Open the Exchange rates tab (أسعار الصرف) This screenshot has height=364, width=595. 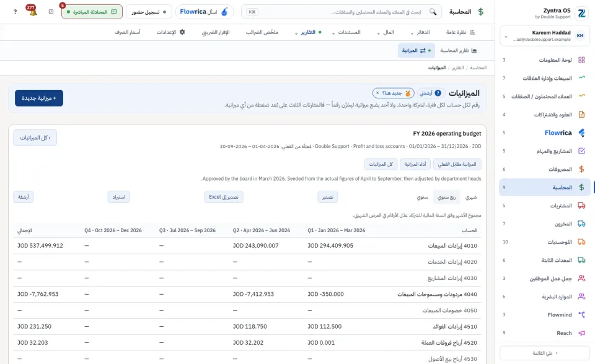point(128,32)
